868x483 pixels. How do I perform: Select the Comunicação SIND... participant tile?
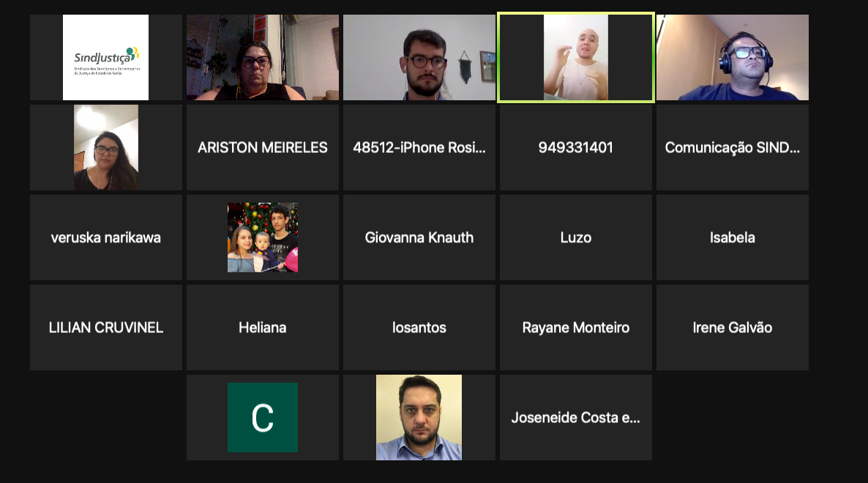coord(733,148)
